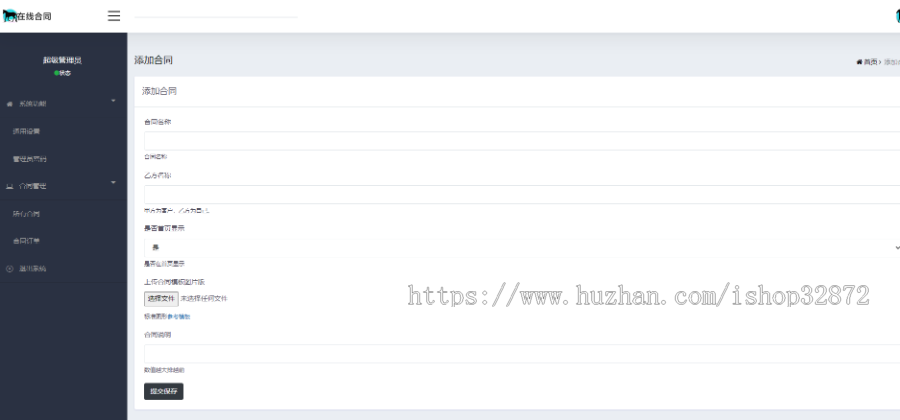
Task: Click the laptop icon beside 合同管理
Action: (9, 186)
